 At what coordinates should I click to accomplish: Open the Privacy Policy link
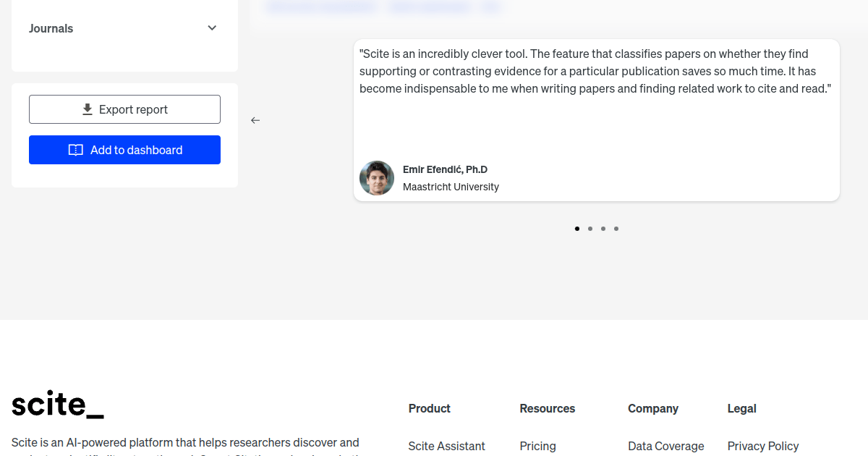point(763,446)
